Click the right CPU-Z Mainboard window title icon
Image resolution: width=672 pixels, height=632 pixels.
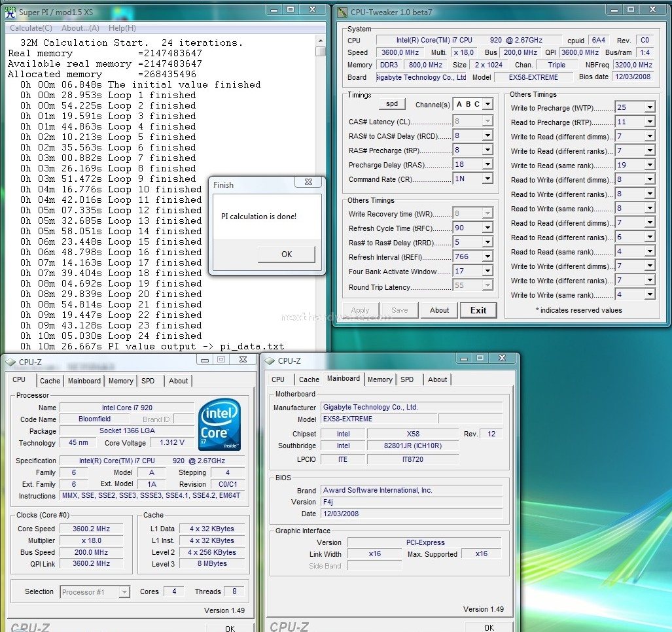tap(270, 360)
